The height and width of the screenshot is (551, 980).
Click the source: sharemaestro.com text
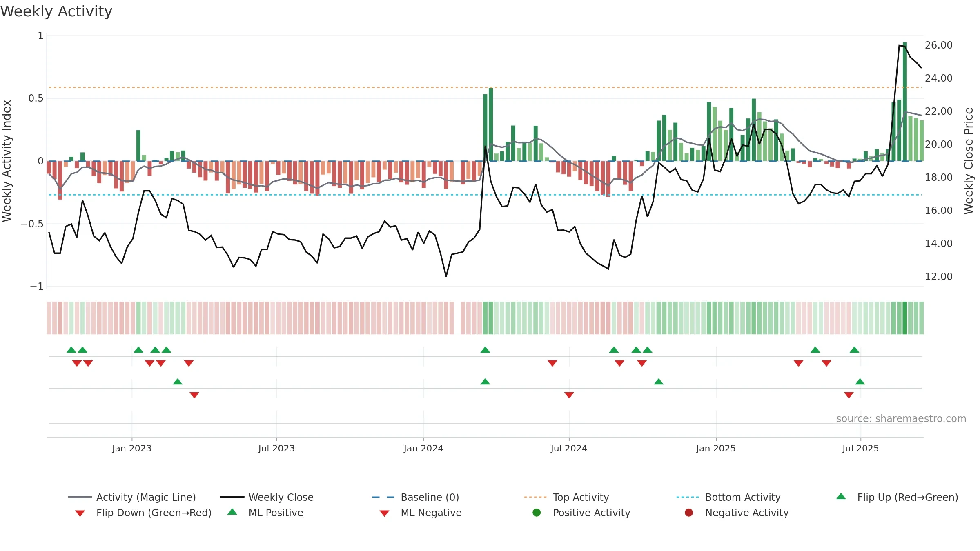[901, 418]
